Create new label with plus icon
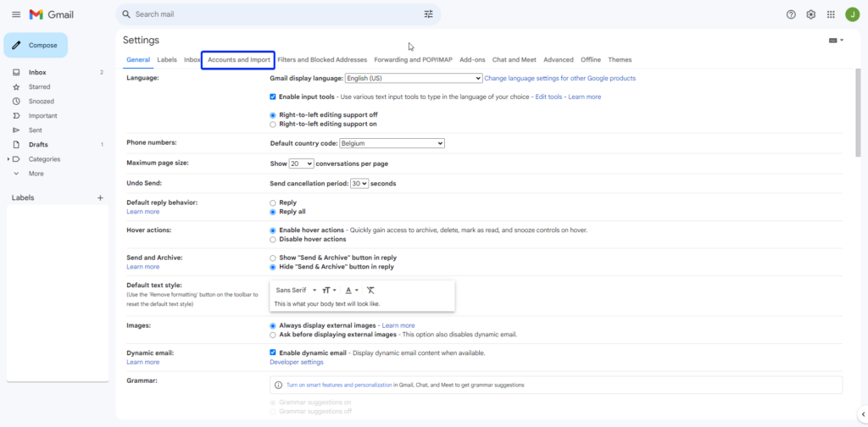The image size is (868, 427). [100, 197]
